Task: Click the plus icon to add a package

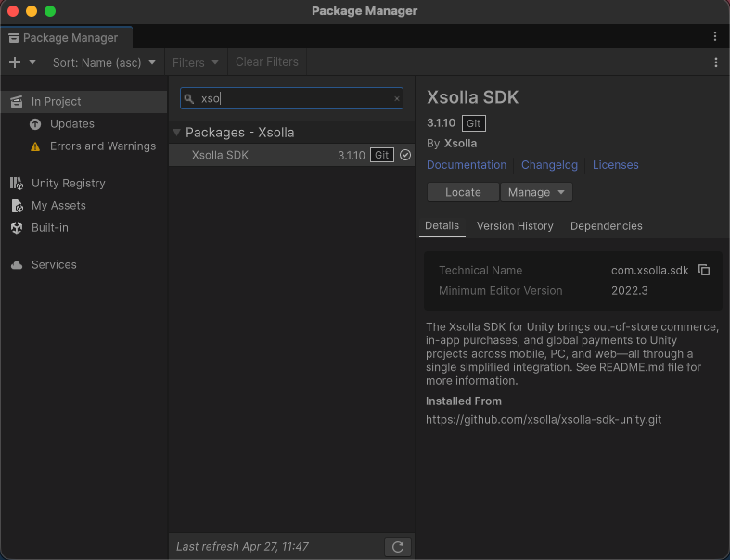Action: pyautogui.click(x=15, y=62)
